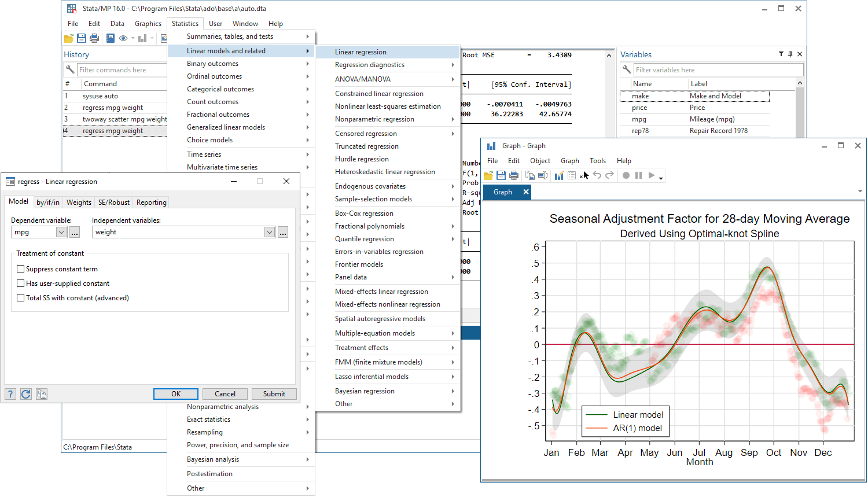Enable Total SS with constant (advanced)
868x497 pixels.
point(20,298)
